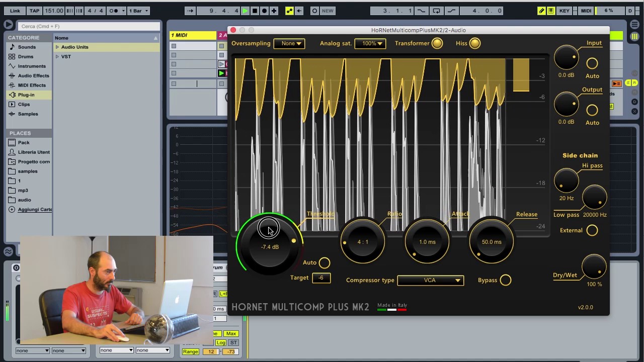Viewport: 644px width, 362px height.
Task: Launch the green playing clip in track 2
Action: coord(221,73)
